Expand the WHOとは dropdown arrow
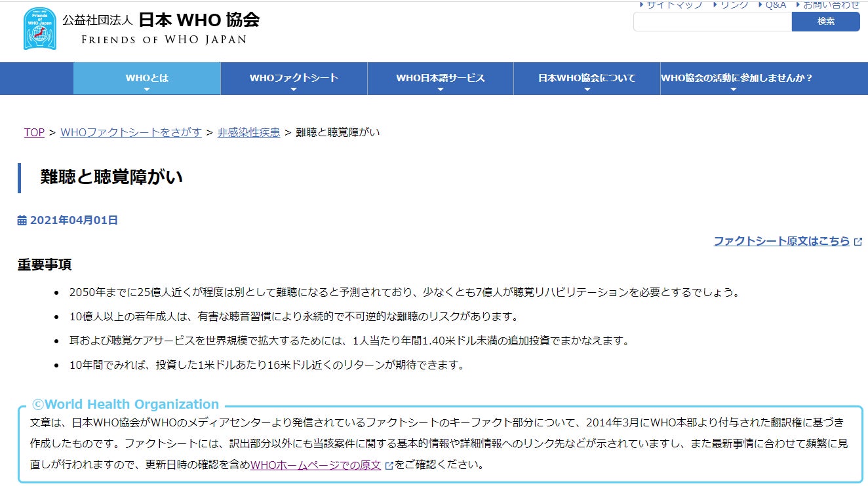Viewport: 868px width, 486px height. click(x=147, y=89)
